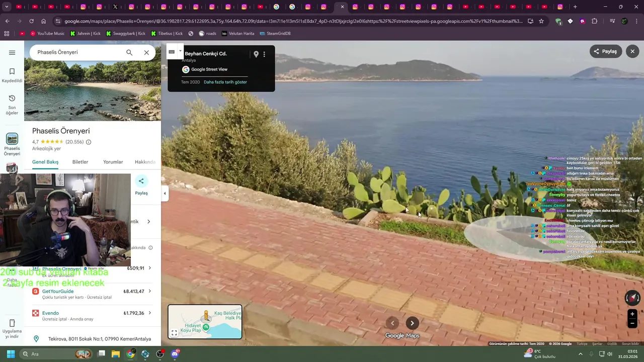Open Swaggybark | Kick bookmark
644x362 pixels.
(125, 33)
